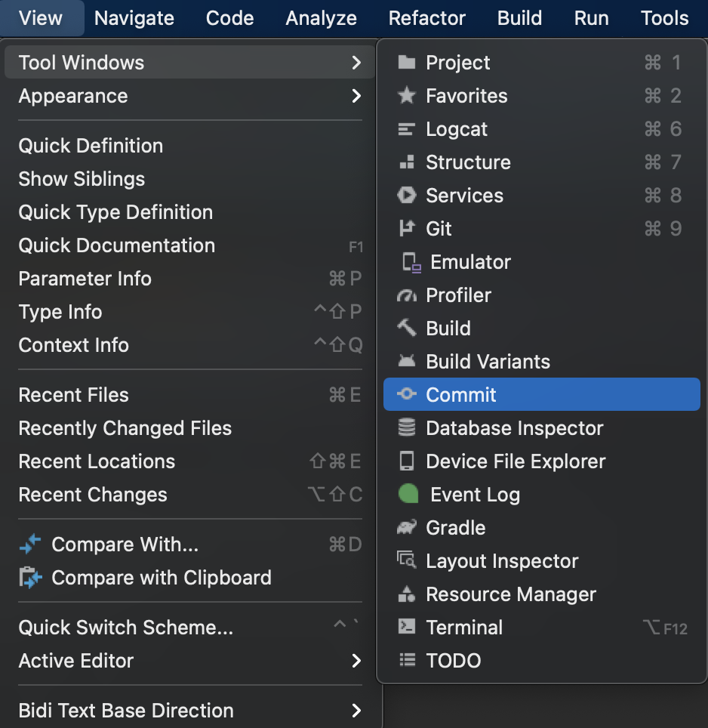Click the Logcat icon
Screen dimensions: 708x728
pyautogui.click(x=407, y=129)
